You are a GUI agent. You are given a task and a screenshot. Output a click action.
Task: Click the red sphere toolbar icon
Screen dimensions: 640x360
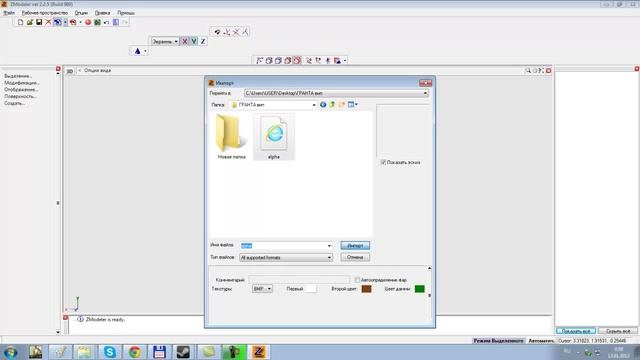(88, 22)
